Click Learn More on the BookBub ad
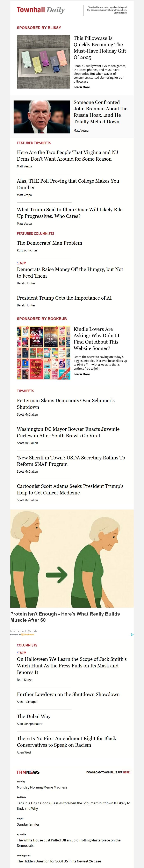Image resolution: width=144 pixels, height=868 pixels. [81, 374]
